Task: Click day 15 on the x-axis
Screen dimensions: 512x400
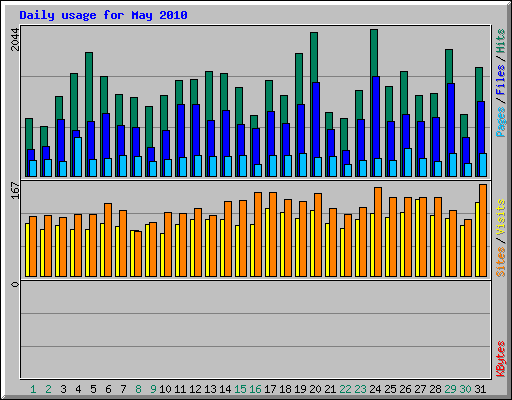Action: 240,389
